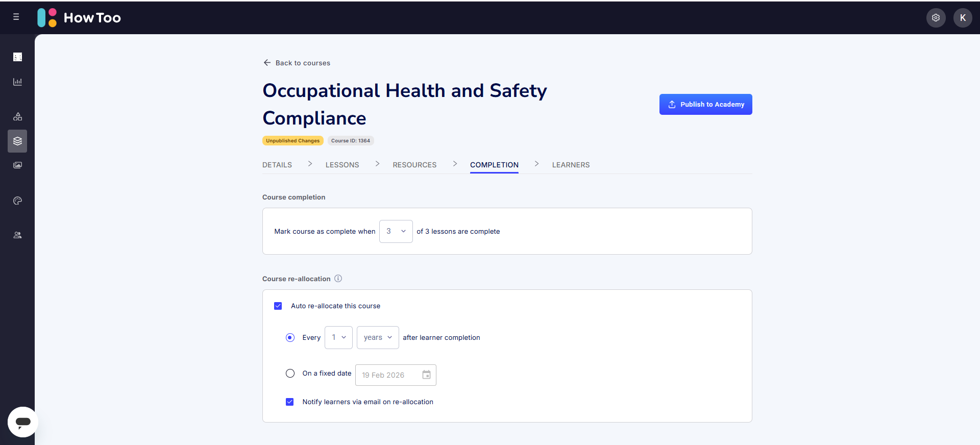The image size is (980, 445).
Task: Click the Publish to Academy button
Action: [x=705, y=105]
